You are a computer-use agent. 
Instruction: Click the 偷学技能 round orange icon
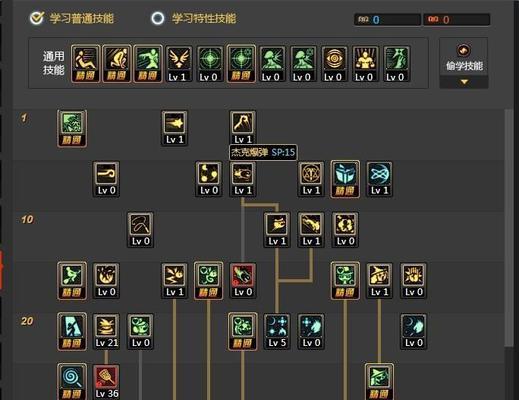pos(464,51)
